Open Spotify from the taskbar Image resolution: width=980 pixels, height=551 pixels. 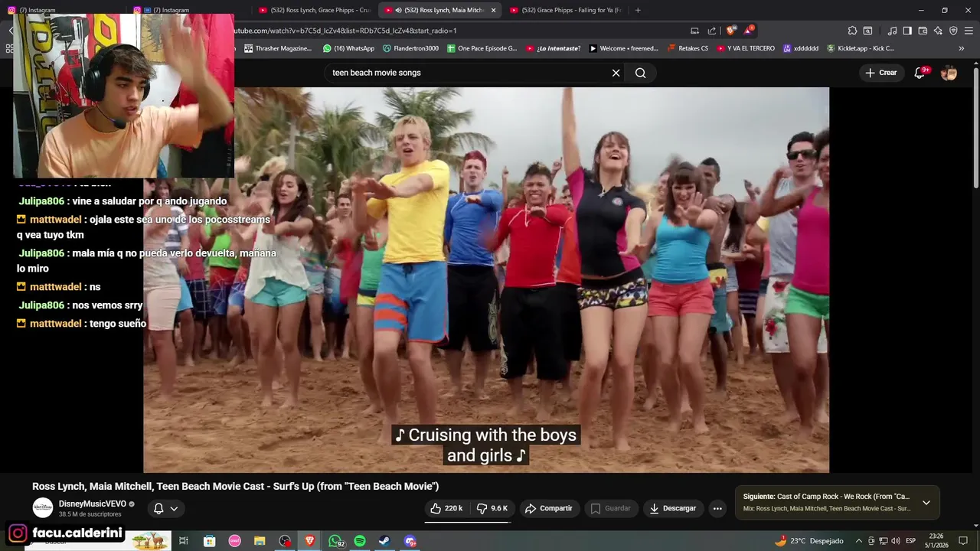coord(360,541)
